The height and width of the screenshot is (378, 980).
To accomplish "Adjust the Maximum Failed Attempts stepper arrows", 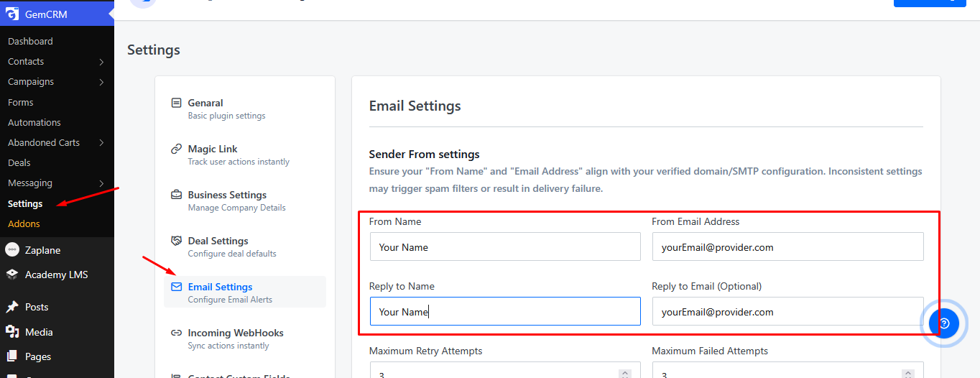I will [x=908, y=374].
